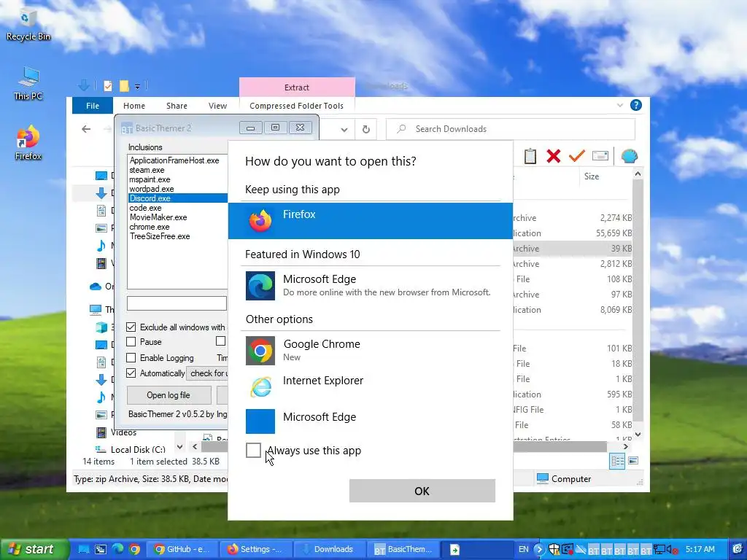Click the blue shell icon in Explorer toolbar
This screenshot has width=747, height=560.
coord(629,156)
